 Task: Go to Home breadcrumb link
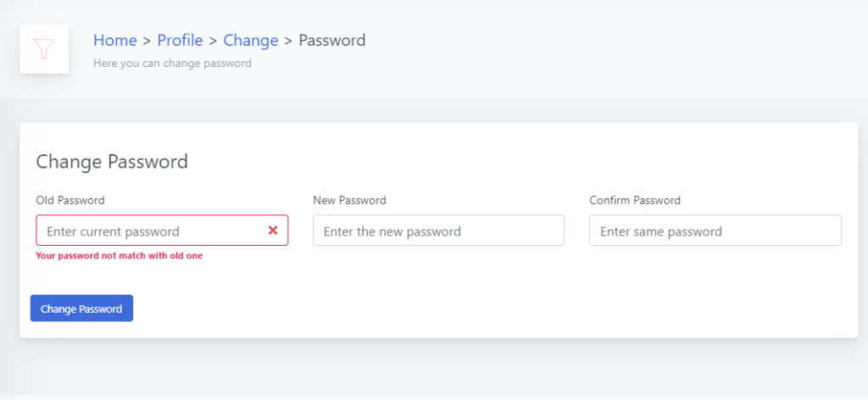pos(115,41)
